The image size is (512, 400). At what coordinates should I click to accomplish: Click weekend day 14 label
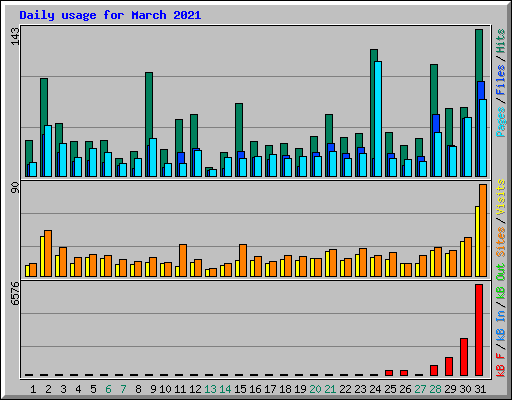pos(225,389)
